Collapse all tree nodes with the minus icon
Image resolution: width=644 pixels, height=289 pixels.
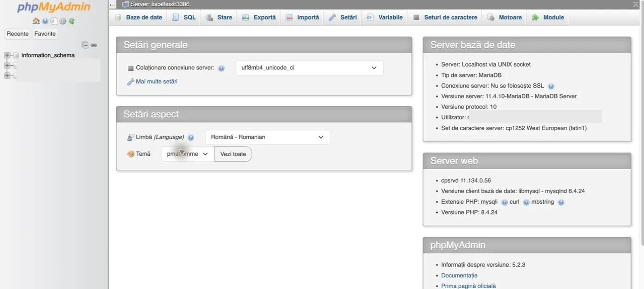[85, 45]
